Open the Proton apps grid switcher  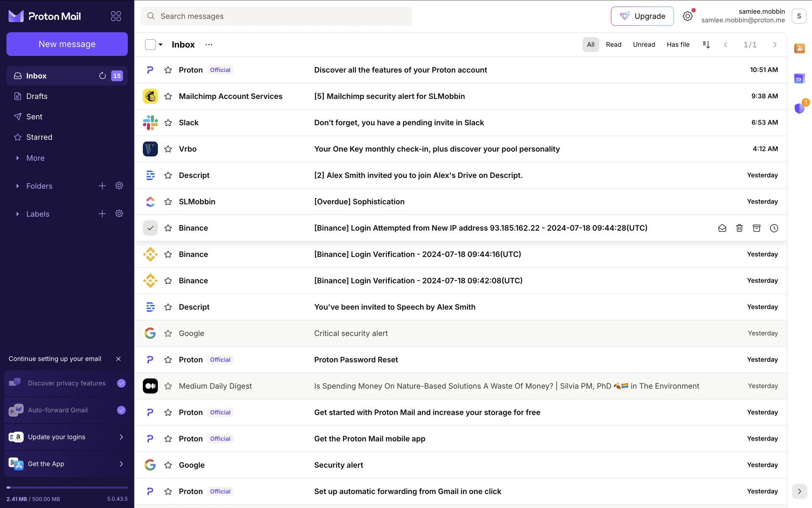point(116,16)
